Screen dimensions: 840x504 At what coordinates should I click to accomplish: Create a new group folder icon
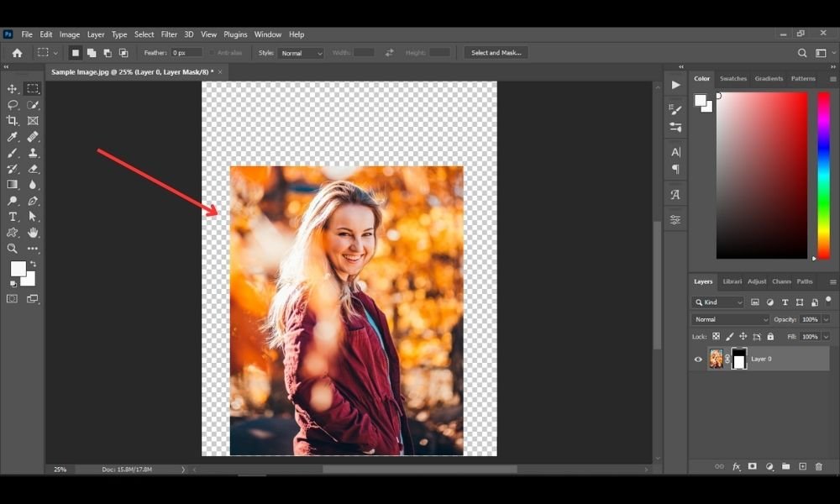[785, 466]
